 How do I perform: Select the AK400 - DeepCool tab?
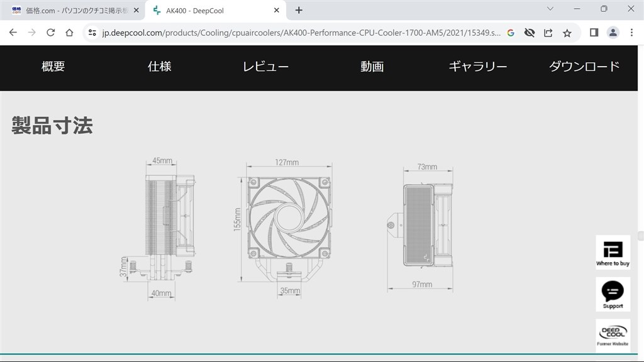(x=215, y=10)
